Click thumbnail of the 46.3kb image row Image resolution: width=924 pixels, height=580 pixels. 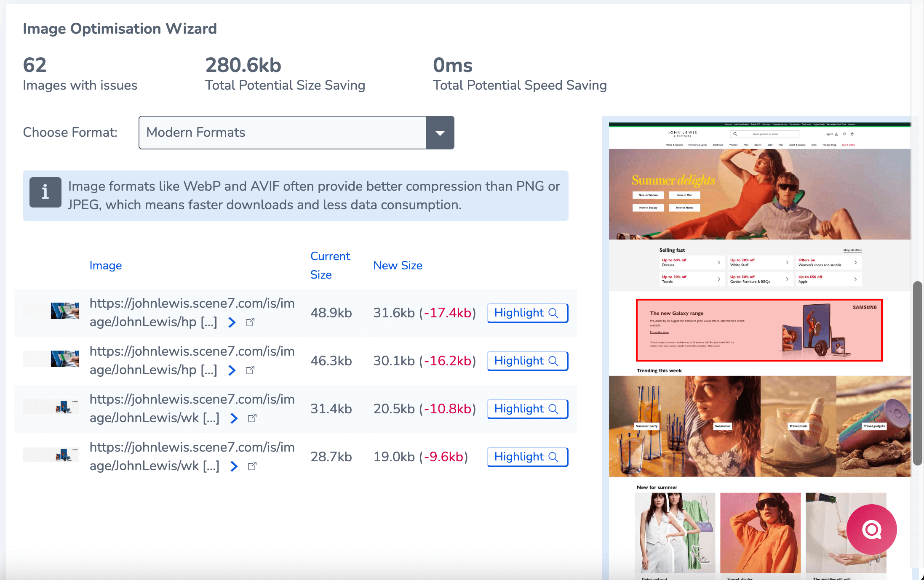coord(51,359)
